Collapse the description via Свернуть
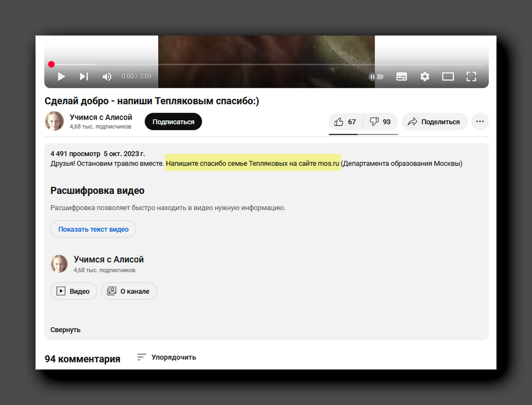The height and width of the screenshot is (405, 532). (65, 330)
